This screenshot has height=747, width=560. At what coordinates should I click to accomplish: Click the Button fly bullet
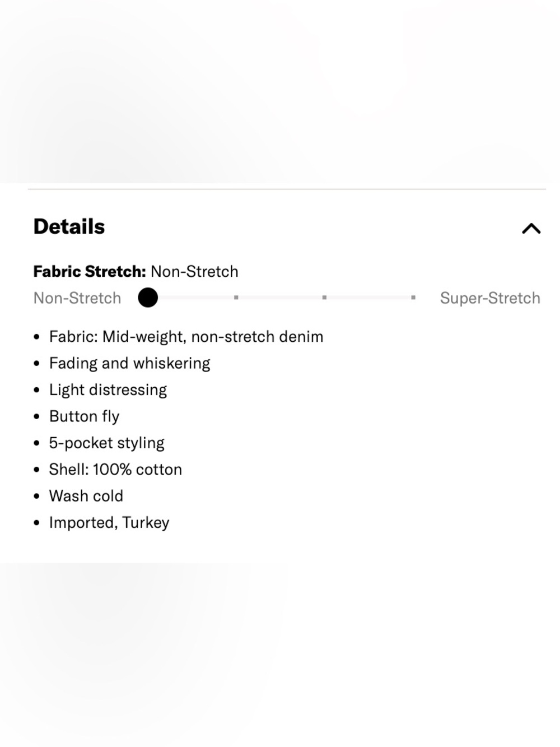click(x=84, y=416)
